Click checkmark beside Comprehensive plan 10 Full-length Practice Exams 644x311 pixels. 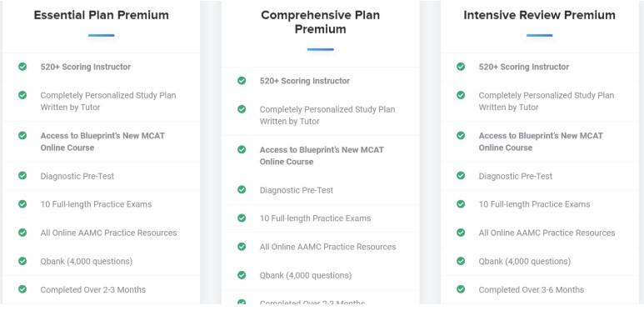tap(242, 218)
